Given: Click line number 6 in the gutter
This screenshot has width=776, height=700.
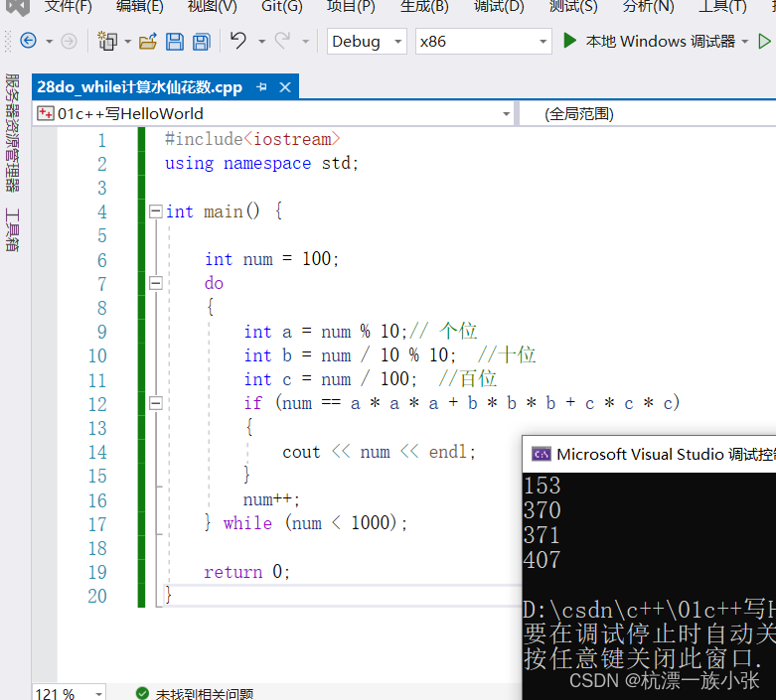Looking at the screenshot, I should click(102, 260).
